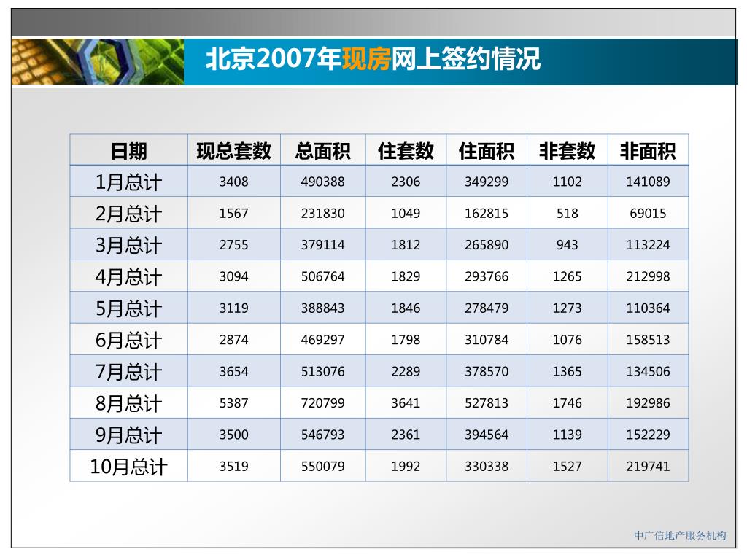Image resolution: width=747 pixels, height=560 pixels.
Task: Select cell 3519 in the October row
Action: (234, 466)
